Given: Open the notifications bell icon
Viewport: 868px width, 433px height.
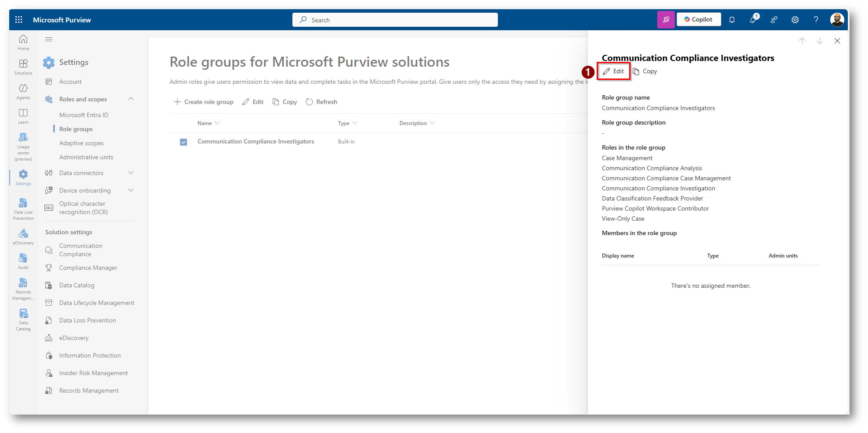Looking at the screenshot, I should [732, 20].
